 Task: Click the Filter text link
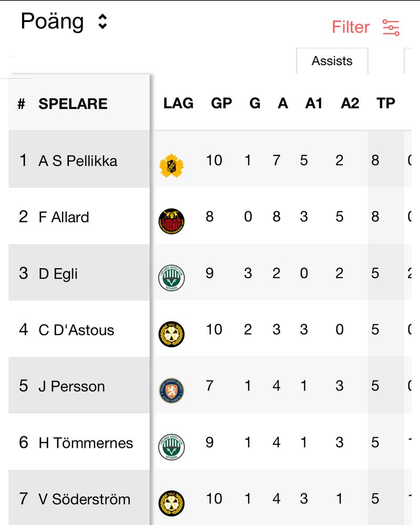[x=351, y=27]
